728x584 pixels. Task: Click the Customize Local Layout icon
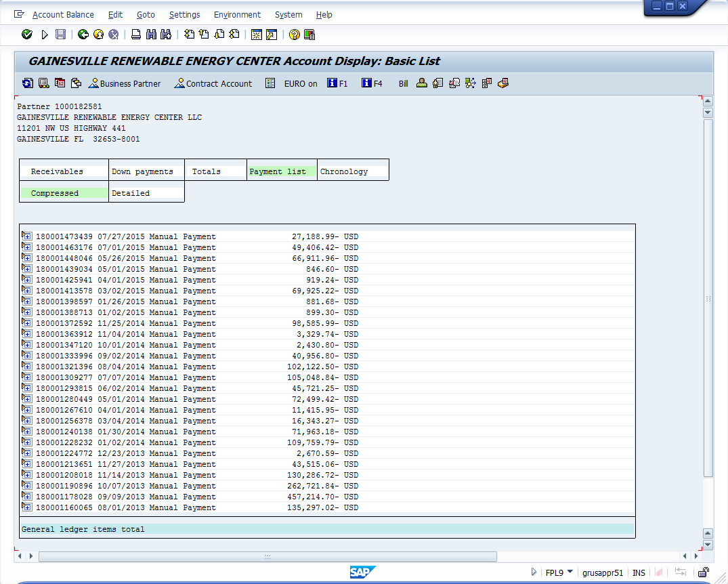click(x=309, y=35)
